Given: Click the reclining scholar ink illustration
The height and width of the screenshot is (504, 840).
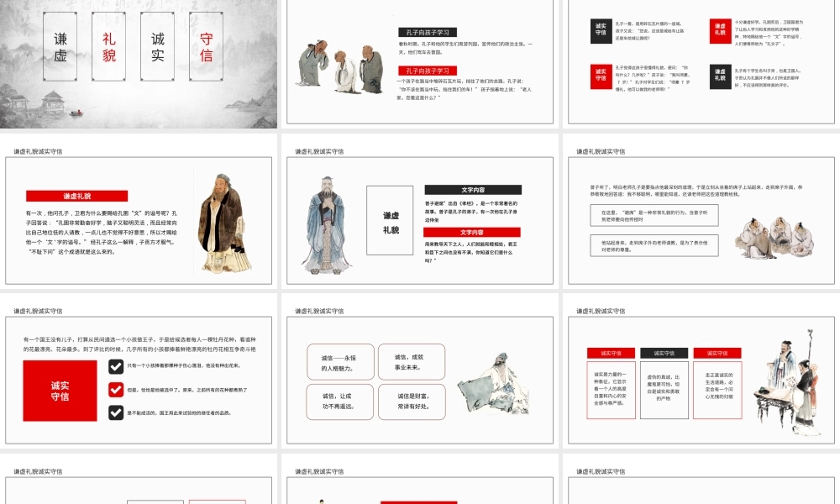Looking at the screenshot, I should point(495,382).
